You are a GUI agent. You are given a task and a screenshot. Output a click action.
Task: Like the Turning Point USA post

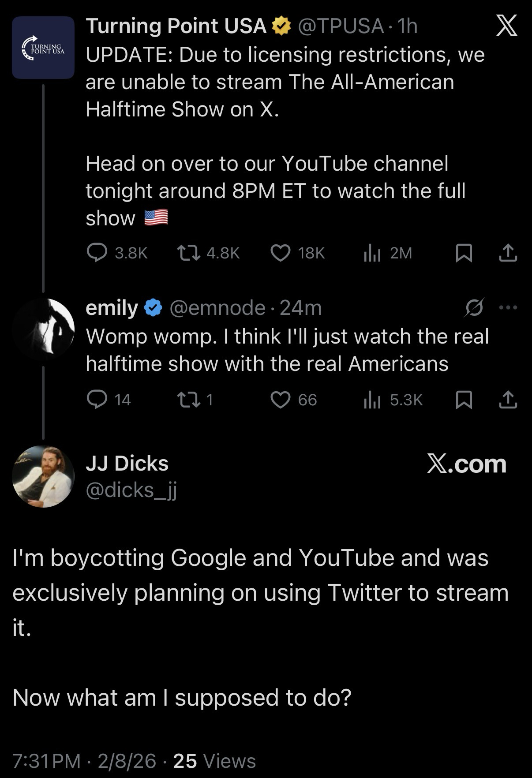[280, 253]
